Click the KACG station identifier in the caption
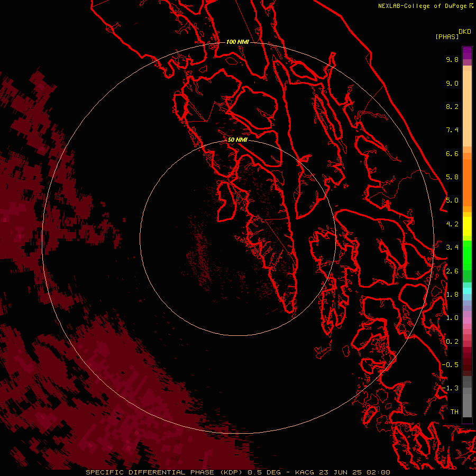 [x=305, y=472]
